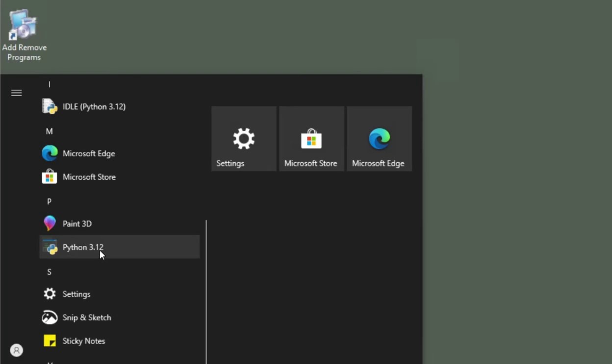Image resolution: width=612 pixels, height=364 pixels.
Task: Open Settings from the app list
Action: pyautogui.click(x=76, y=294)
